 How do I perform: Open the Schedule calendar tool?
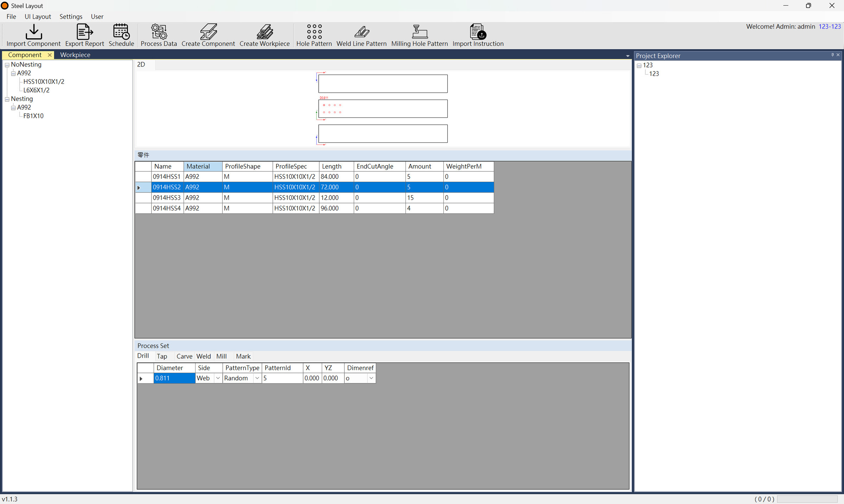coord(121,35)
